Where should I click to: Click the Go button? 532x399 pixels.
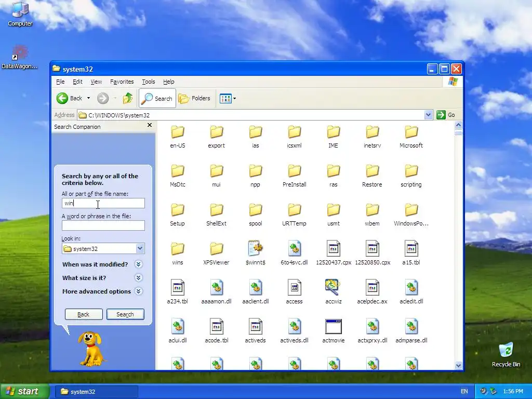pos(446,115)
